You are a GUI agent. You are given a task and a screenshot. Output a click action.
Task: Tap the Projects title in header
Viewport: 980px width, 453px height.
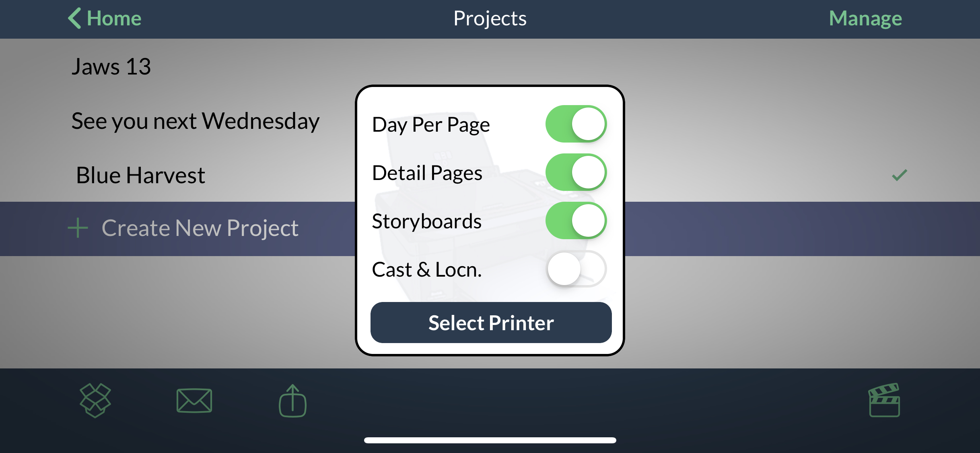click(490, 19)
